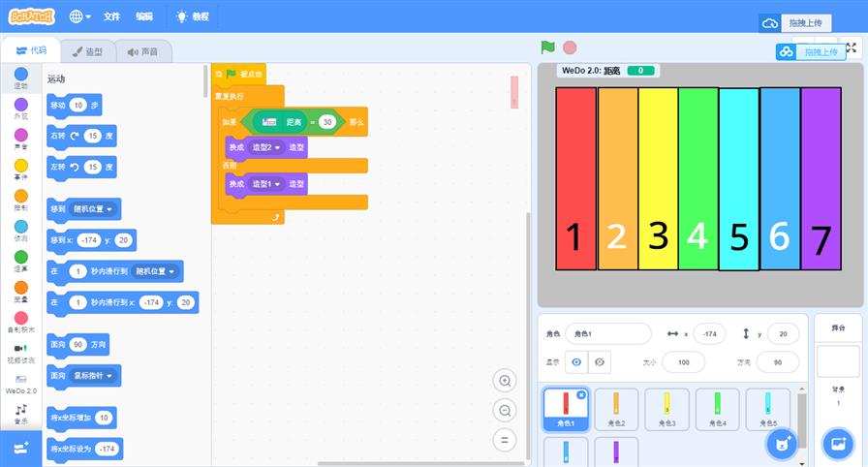Zoom in the code workspace
The height and width of the screenshot is (467, 868).
(x=504, y=381)
